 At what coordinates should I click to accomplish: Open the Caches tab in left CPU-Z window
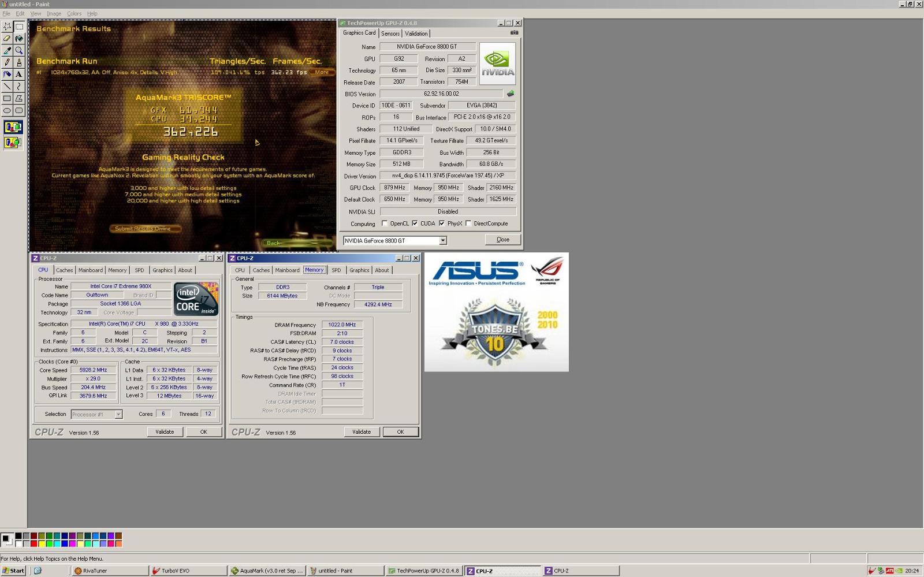point(64,270)
